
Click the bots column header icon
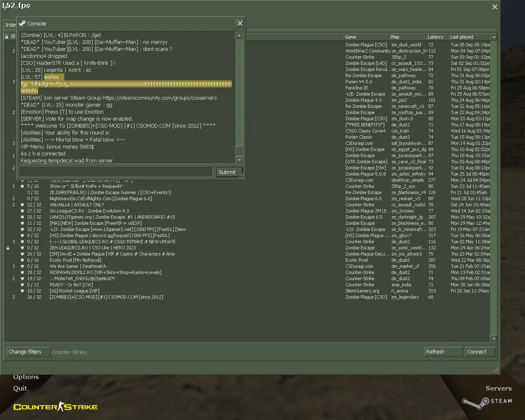[x=13, y=37]
